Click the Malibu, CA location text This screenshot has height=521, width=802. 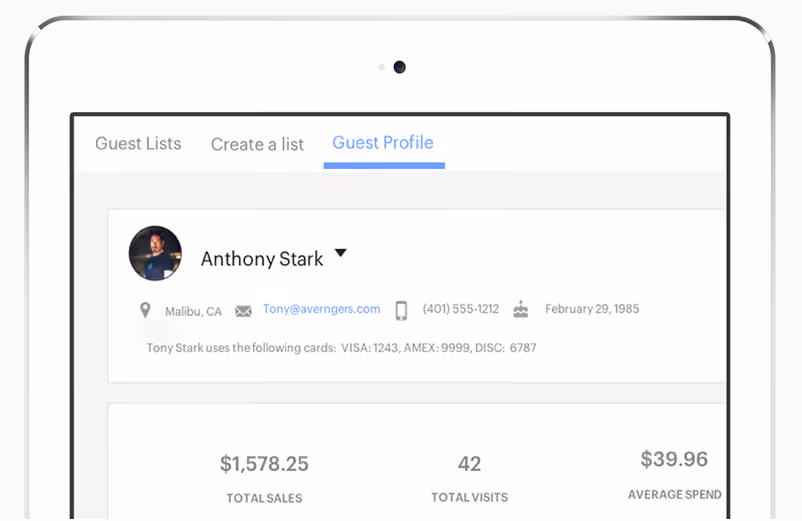click(193, 311)
